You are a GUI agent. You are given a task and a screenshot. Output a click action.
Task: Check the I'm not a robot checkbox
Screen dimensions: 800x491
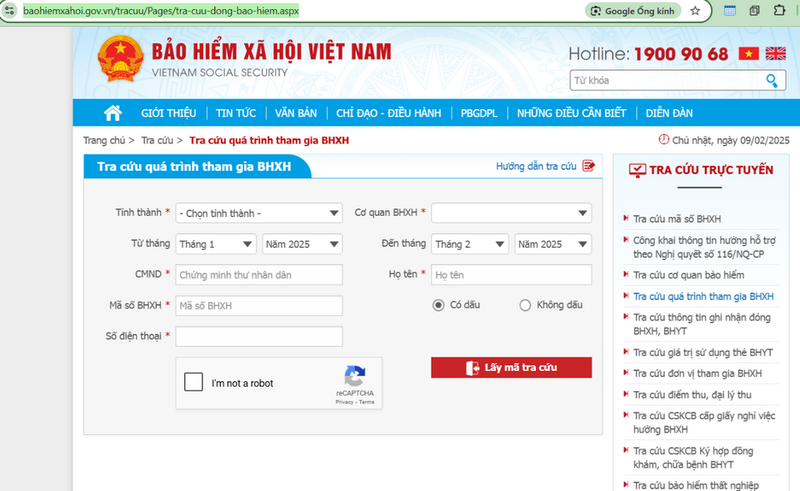pyautogui.click(x=193, y=382)
